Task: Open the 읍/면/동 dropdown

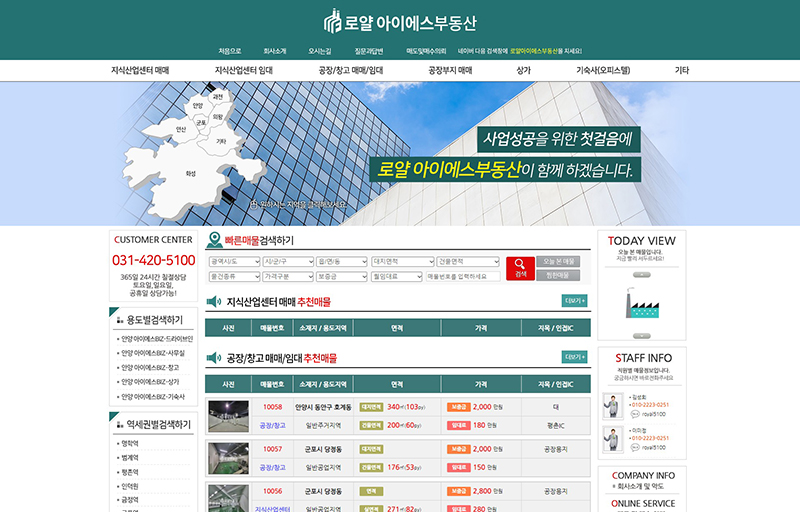Action: click(342, 262)
